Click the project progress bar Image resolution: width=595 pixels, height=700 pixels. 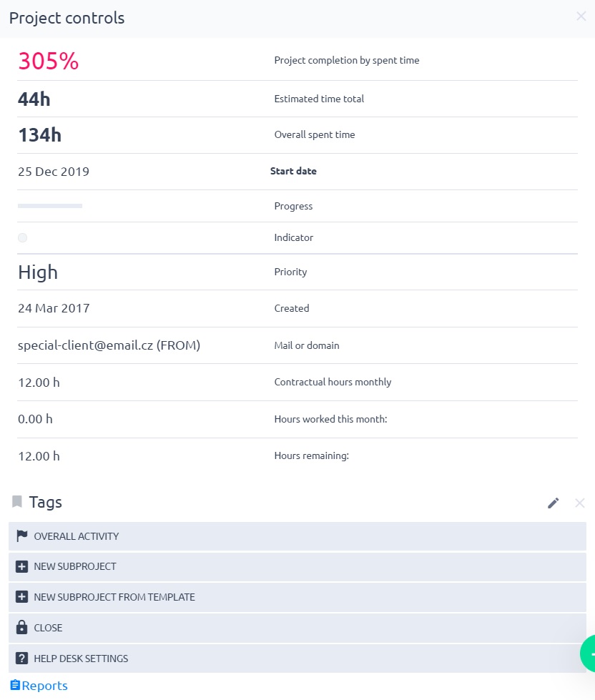point(50,206)
